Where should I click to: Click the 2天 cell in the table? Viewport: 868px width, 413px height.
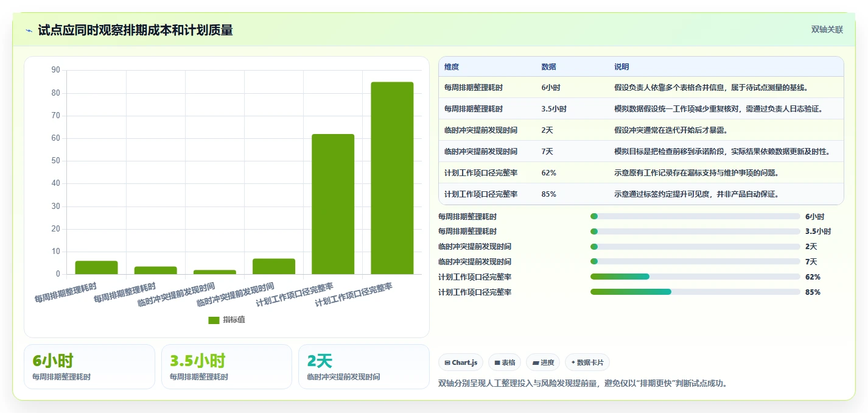547,130
